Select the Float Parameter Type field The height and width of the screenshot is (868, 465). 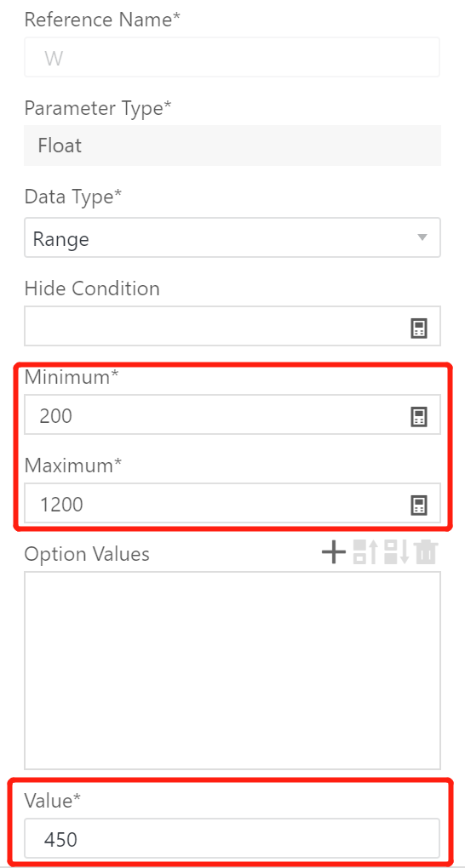232,146
